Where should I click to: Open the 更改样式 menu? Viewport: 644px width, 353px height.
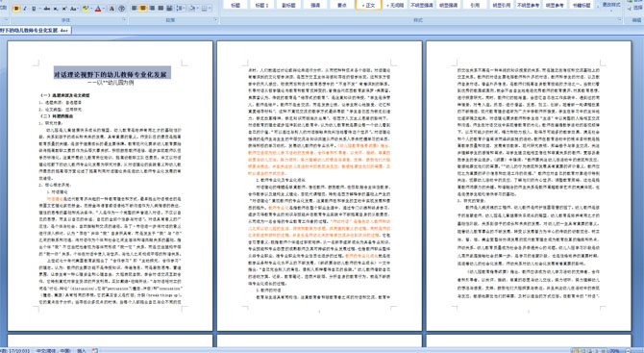click(611, 5)
